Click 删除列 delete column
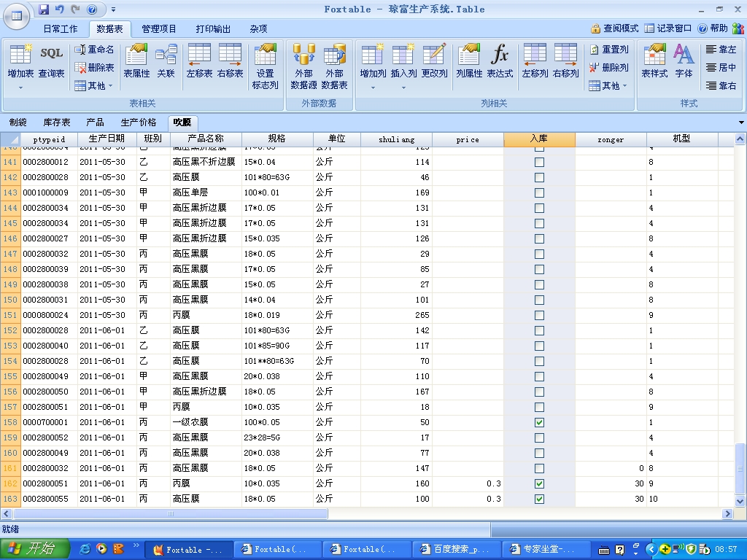 [x=609, y=67]
